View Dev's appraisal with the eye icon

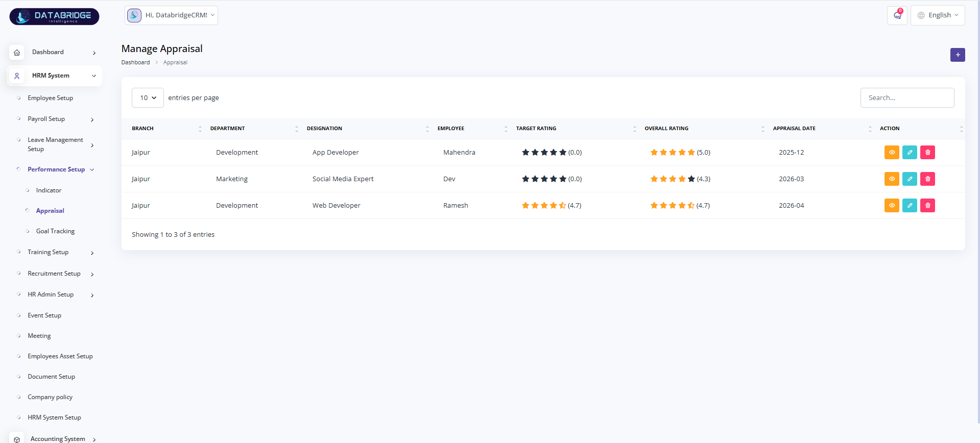coord(892,179)
